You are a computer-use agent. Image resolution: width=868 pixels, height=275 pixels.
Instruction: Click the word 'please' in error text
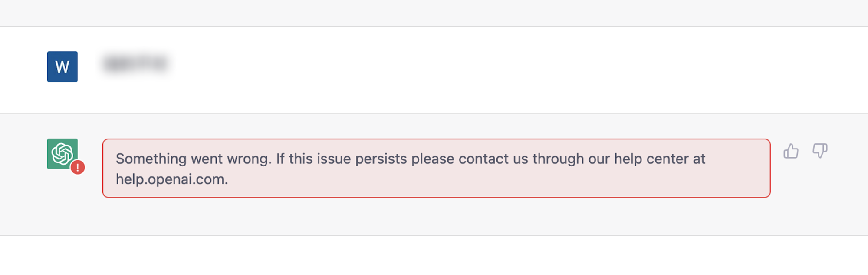[x=433, y=159]
